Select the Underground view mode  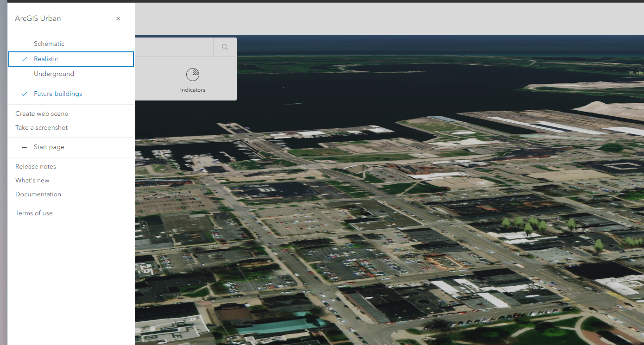click(x=54, y=74)
